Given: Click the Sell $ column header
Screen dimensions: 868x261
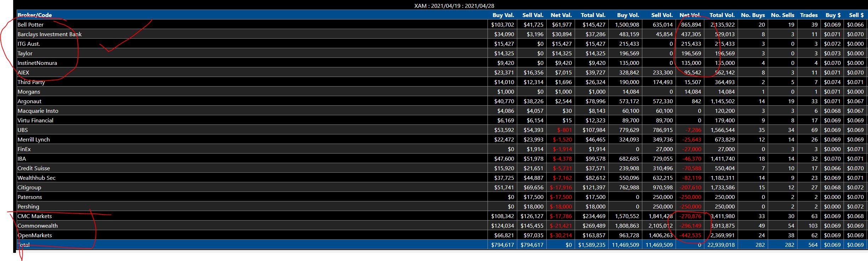Looking at the screenshot, I should 856,15.
